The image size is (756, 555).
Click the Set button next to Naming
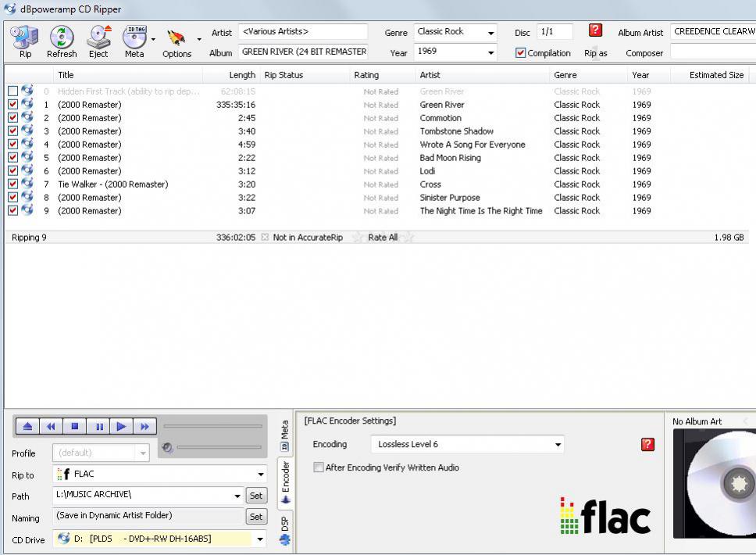tap(256, 517)
